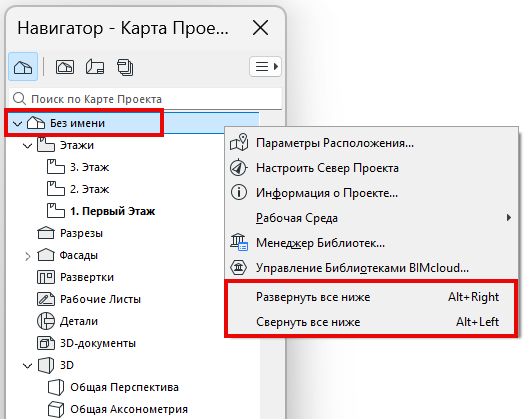Click the 3D-документы icon
The height and width of the screenshot is (419, 524).
46,343
